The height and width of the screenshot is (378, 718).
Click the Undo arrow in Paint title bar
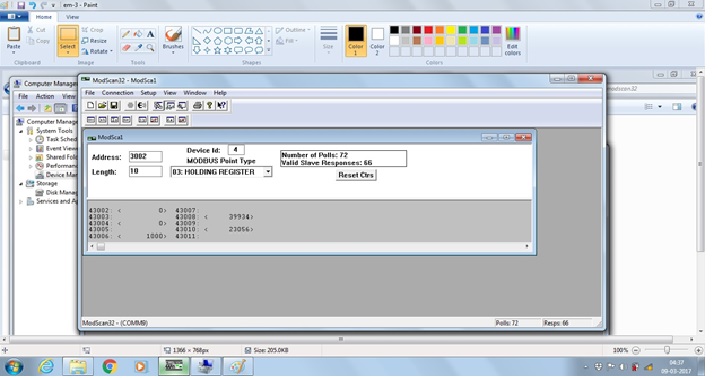pos(33,5)
